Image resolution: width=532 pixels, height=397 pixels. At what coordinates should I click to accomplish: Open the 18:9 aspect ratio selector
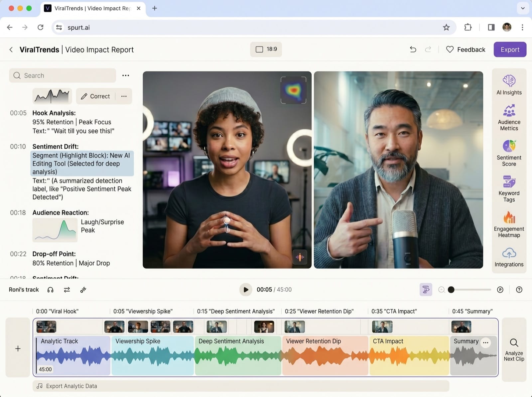[x=266, y=49]
